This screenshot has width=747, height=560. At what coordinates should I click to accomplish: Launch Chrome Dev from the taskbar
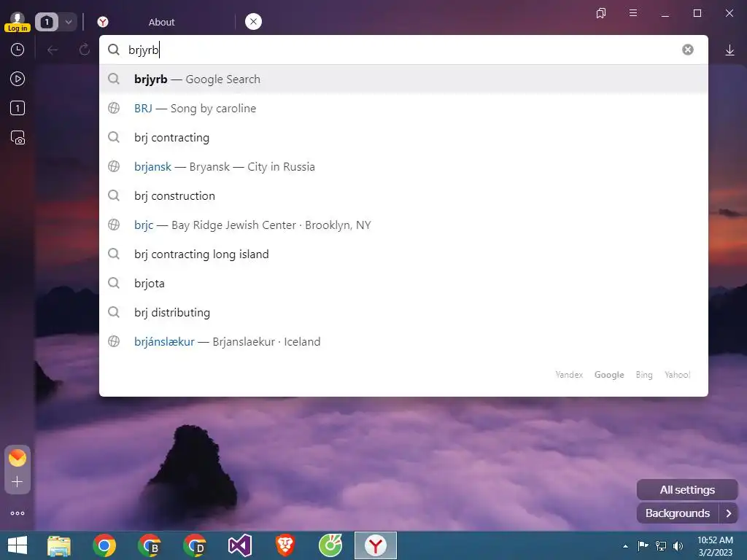[194, 545]
